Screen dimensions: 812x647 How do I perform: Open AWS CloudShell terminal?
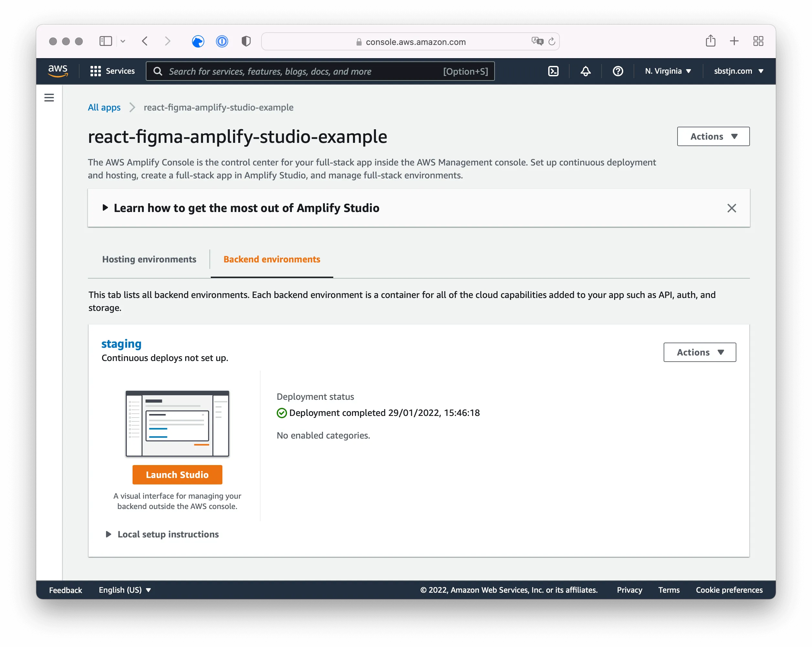tap(553, 71)
